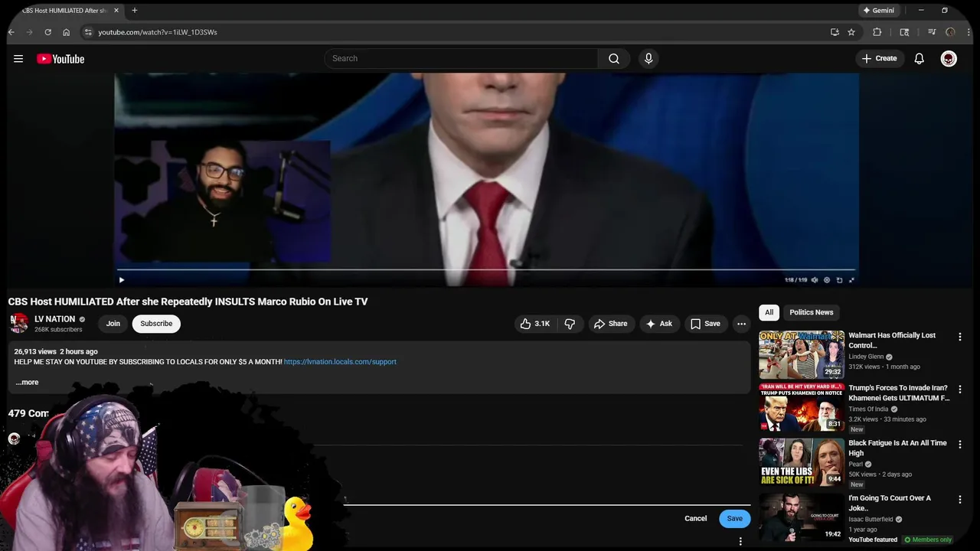Join the LV NATION channel membership

coord(113,324)
